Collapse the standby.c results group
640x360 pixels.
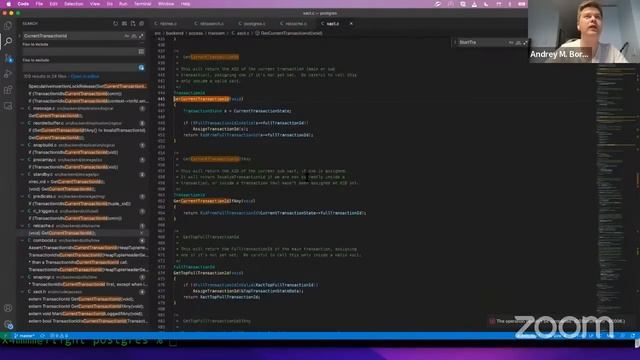coord(23,174)
